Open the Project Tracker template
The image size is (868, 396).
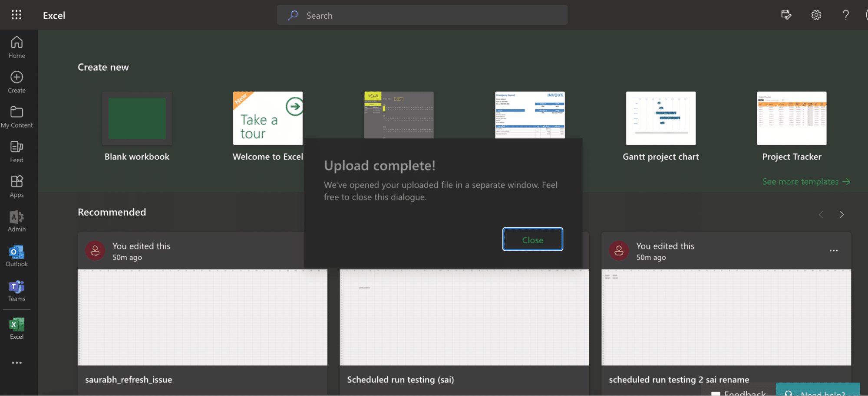[x=792, y=118]
